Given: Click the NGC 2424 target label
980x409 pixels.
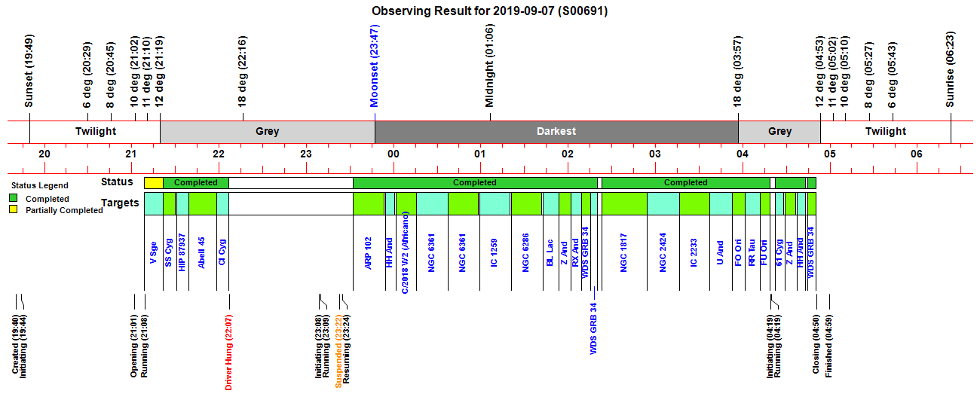Looking at the screenshot, I should [x=663, y=251].
